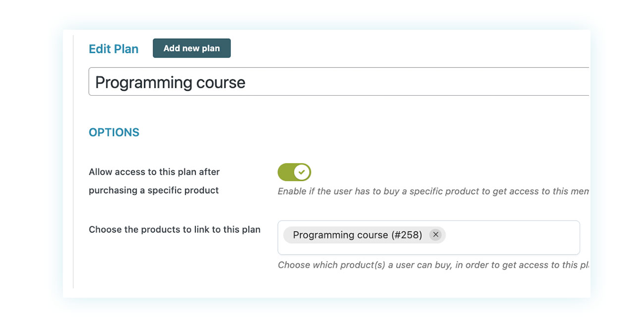Remove the Programming course (#258) product tag
Viewport: 644px width, 327px height.
(x=435, y=235)
